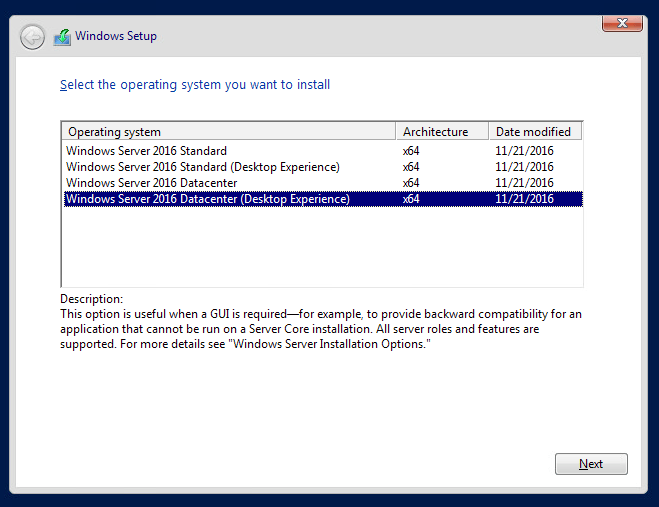This screenshot has height=507, width=659.
Task: Click the date in the highlighted row
Action: pyautogui.click(x=524, y=199)
